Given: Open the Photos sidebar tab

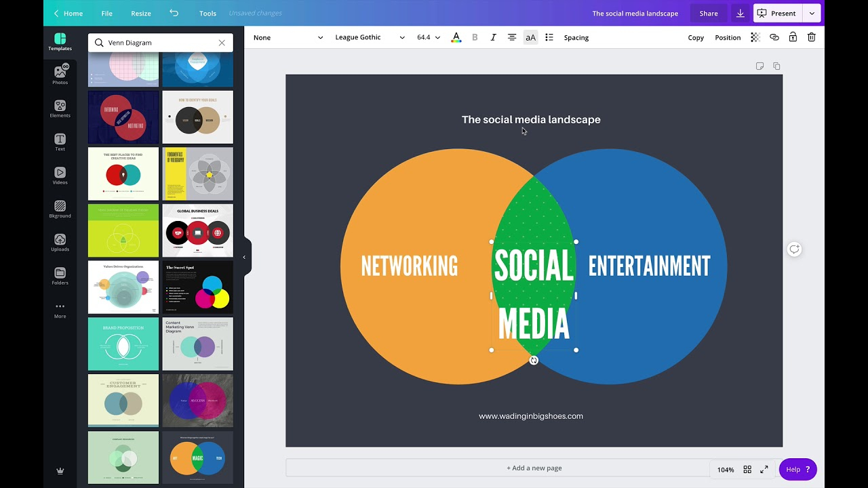Looking at the screenshot, I should (x=60, y=74).
